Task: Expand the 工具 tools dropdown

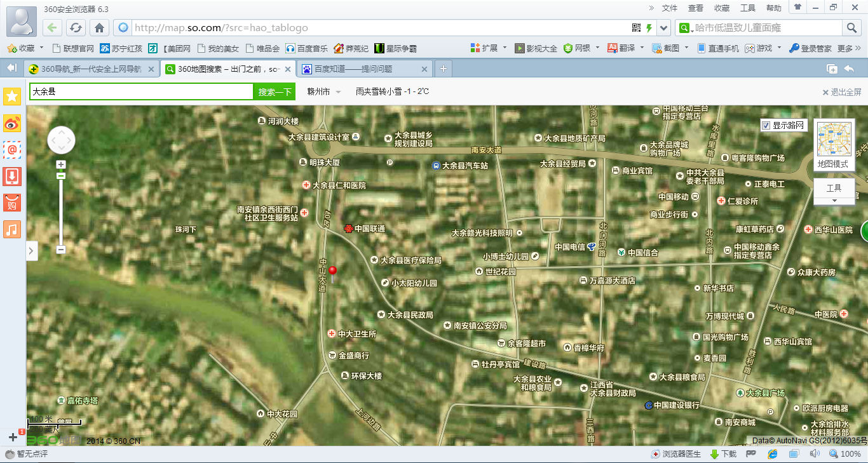Action: (x=834, y=192)
